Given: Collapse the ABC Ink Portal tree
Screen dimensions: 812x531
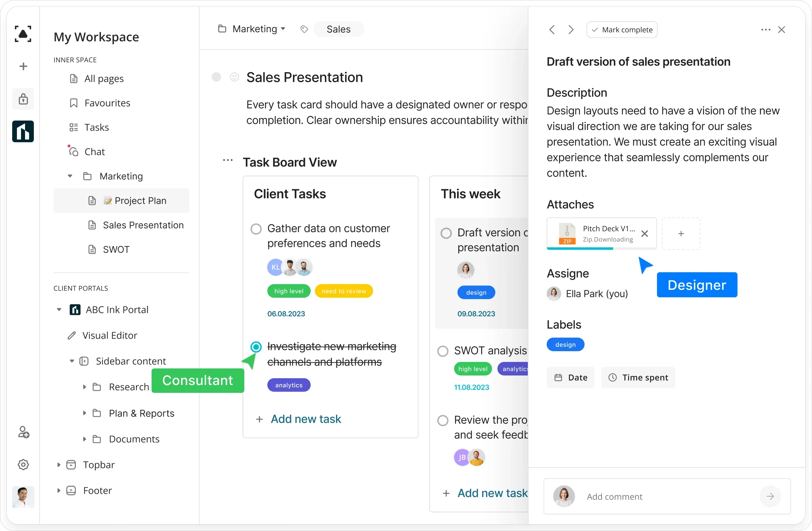Looking at the screenshot, I should tap(59, 310).
